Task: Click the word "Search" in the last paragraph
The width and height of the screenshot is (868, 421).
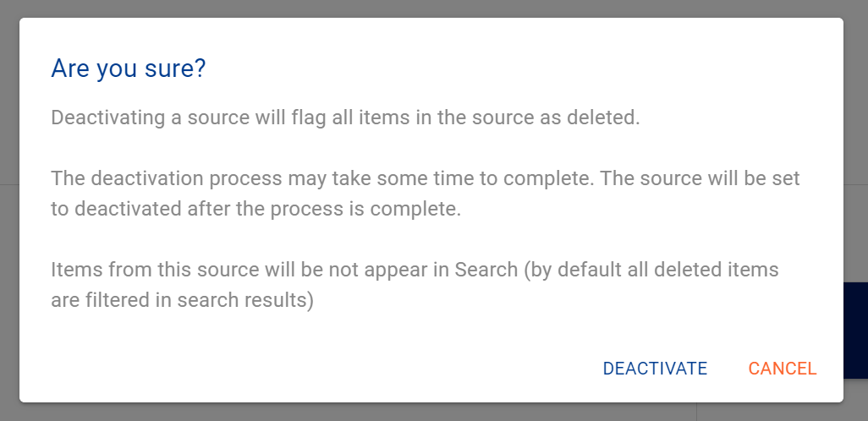Action: point(486,270)
